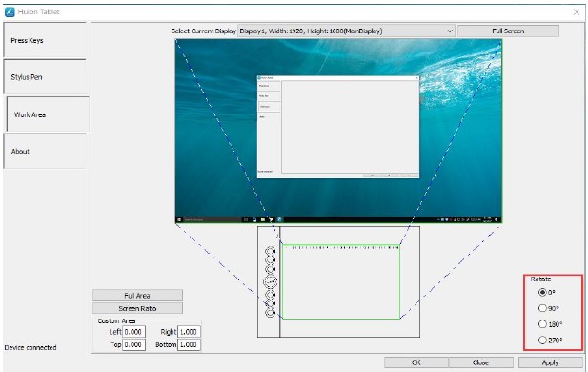Click the Full Screen button
The height and width of the screenshot is (372, 588).
(508, 31)
